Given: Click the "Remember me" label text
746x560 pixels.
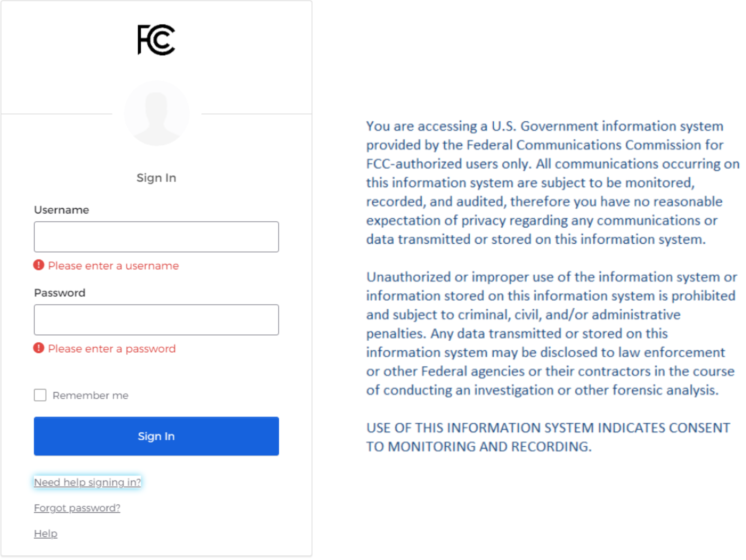Looking at the screenshot, I should [90, 395].
